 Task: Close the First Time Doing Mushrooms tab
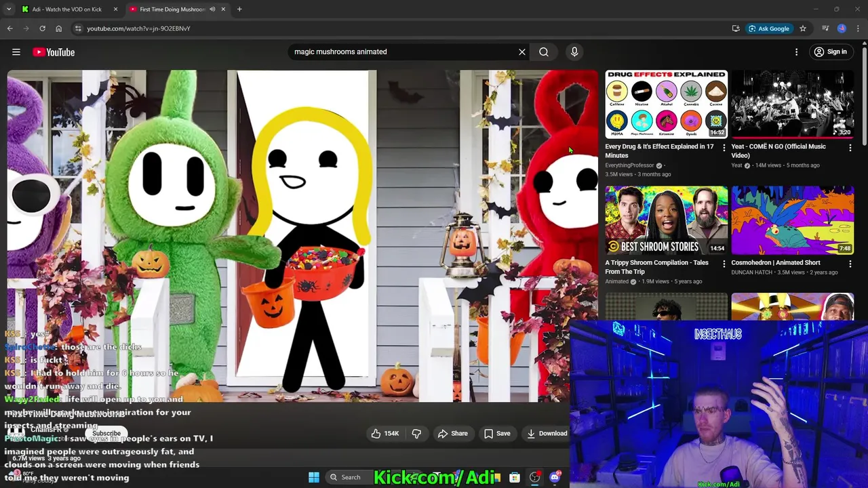222,9
